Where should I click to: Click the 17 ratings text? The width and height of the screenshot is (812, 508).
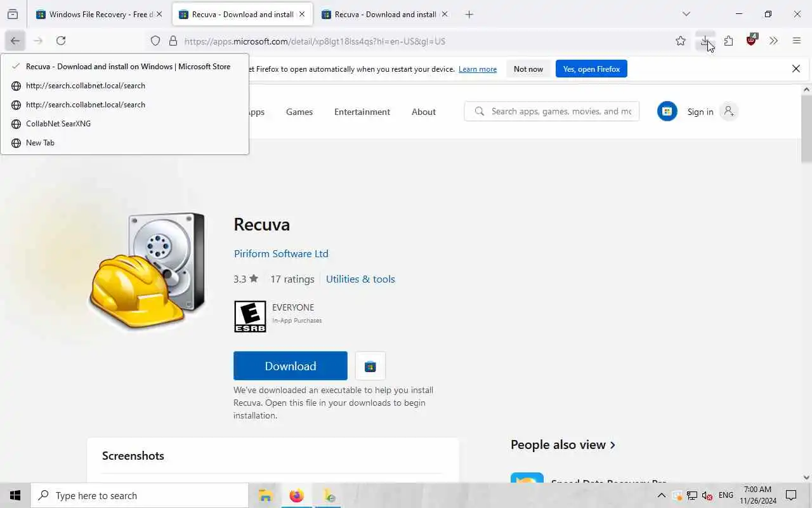point(292,279)
